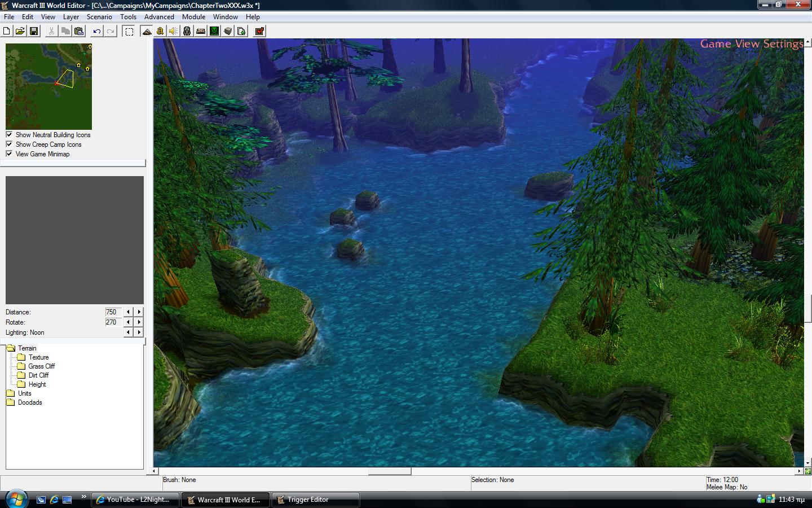Click the vertical scrollbar thumb
This screenshot has height=508, width=812.
(808, 309)
